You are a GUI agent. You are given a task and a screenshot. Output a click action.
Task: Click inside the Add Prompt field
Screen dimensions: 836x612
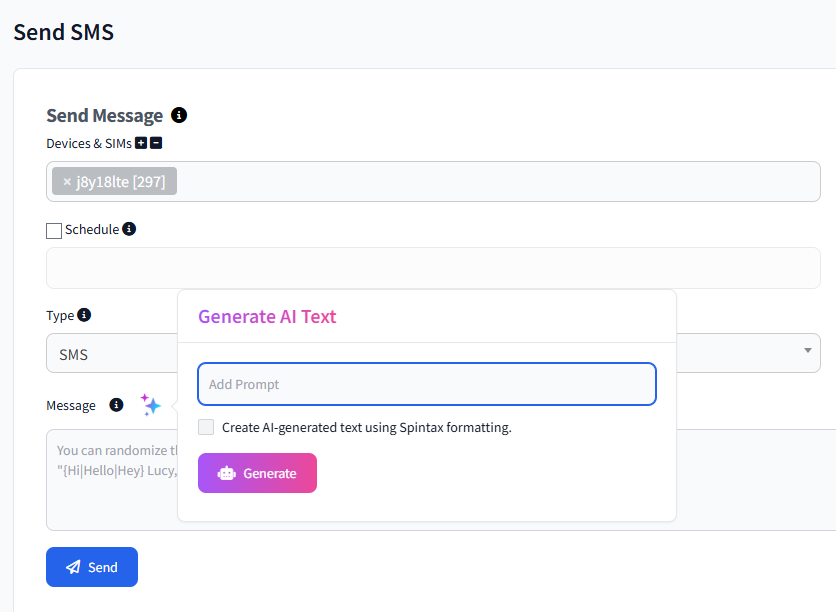427,384
